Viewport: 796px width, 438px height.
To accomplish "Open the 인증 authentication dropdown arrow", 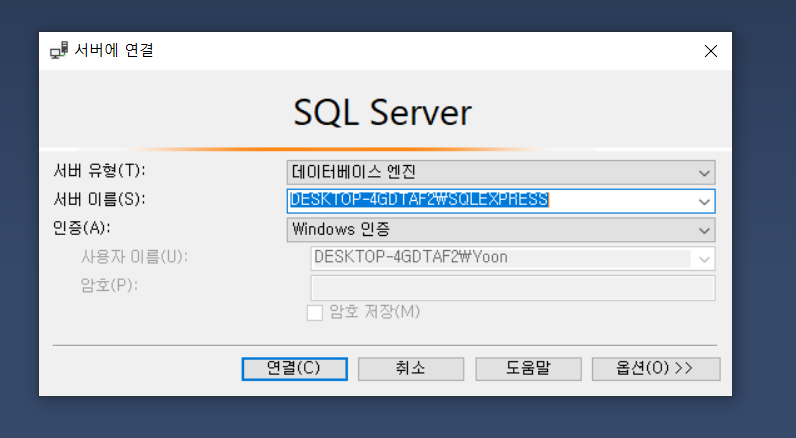I will 704,230.
